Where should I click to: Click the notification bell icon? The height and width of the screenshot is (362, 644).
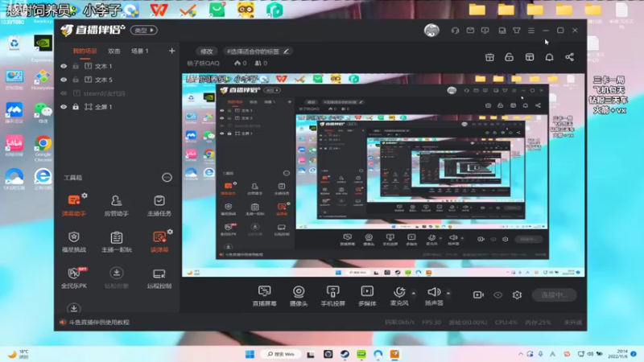click(549, 57)
